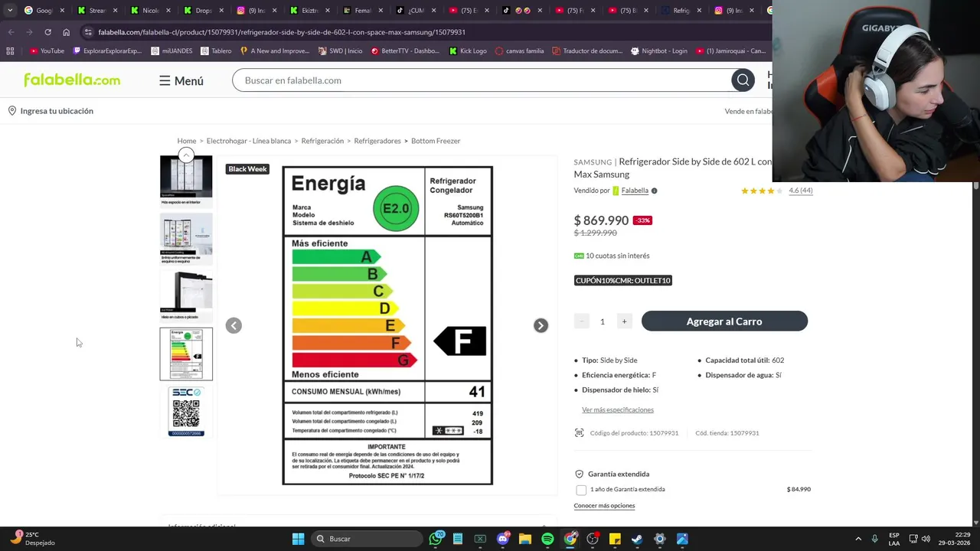Tick 1 año de Garantía extendida checkbox
This screenshot has width=980, height=551.
coord(581,490)
